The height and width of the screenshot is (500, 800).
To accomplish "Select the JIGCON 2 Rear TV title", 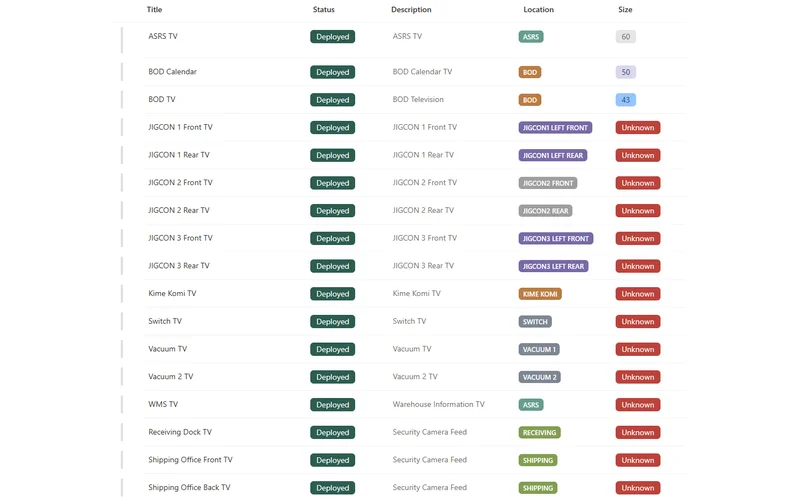I will [179, 210].
